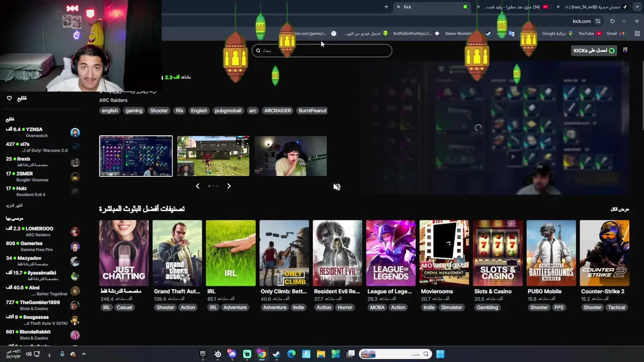Unmute the featured stream volume icon
This screenshot has width=644, height=362.
click(x=337, y=187)
